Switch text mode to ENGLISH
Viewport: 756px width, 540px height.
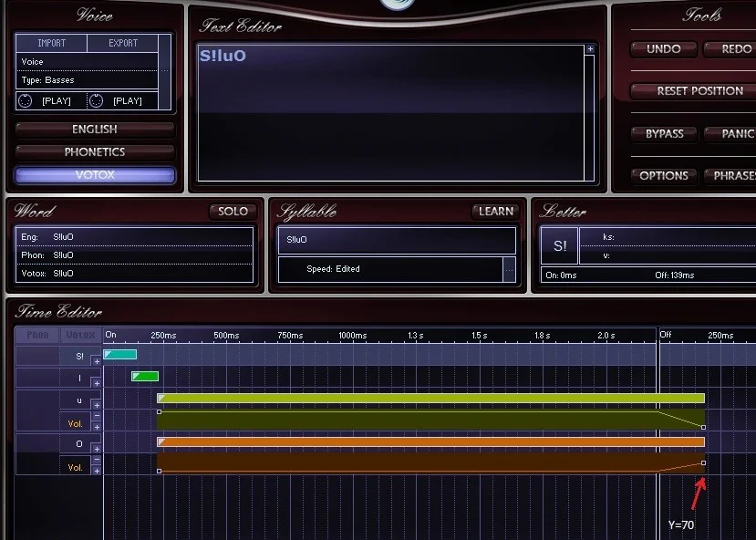click(x=95, y=130)
